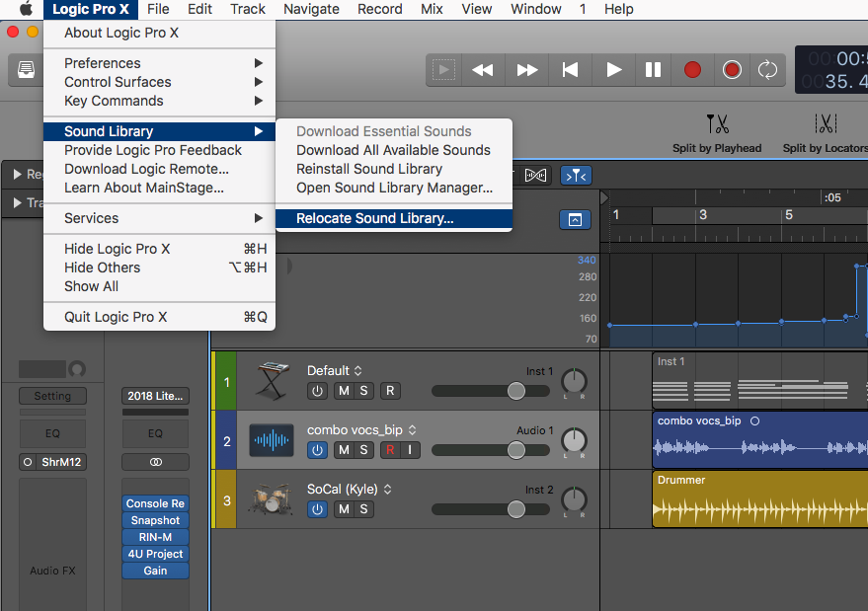Image resolution: width=868 pixels, height=611 pixels.
Task: Mute the Default track
Action: pyautogui.click(x=344, y=391)
